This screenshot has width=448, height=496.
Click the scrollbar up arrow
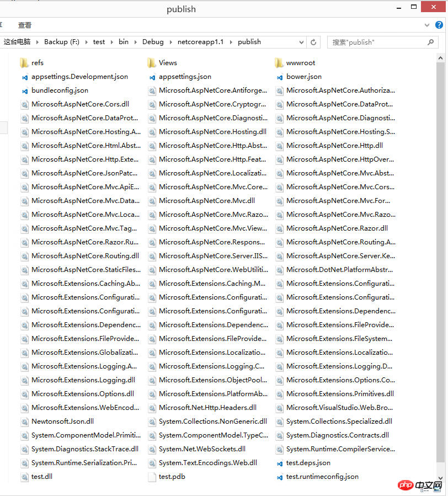point(440,58)
